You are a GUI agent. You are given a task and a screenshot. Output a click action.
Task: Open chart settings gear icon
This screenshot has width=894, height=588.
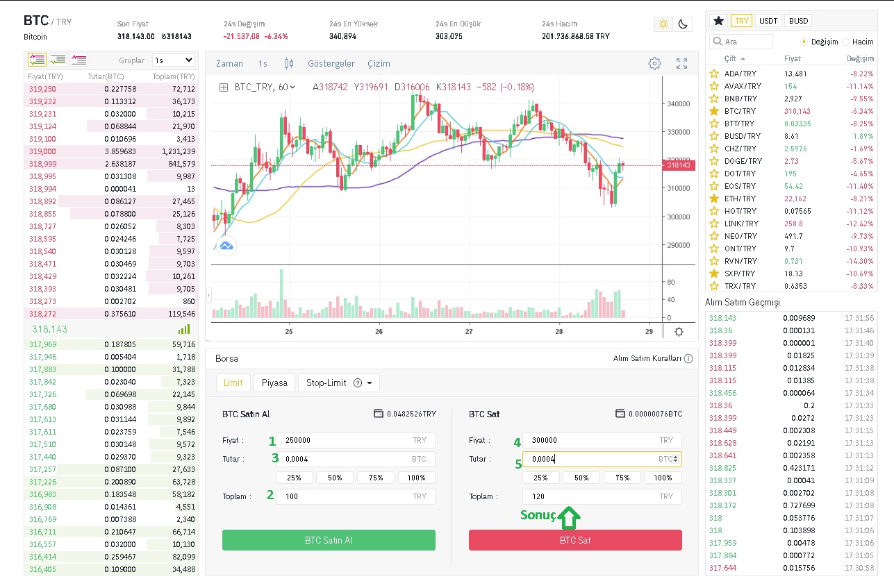[654, 64]
